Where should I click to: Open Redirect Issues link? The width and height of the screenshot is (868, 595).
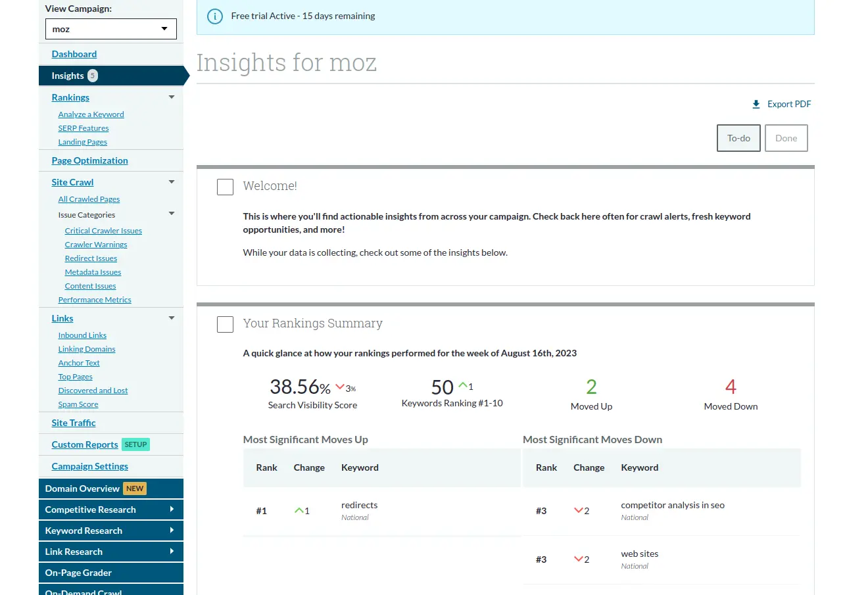point(91,258)
